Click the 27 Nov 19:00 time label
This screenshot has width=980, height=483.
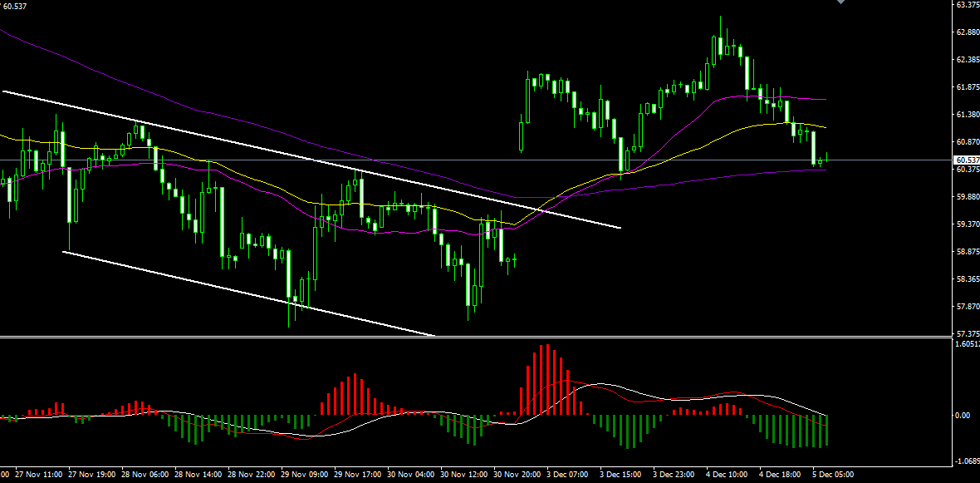tap(91, 475)
